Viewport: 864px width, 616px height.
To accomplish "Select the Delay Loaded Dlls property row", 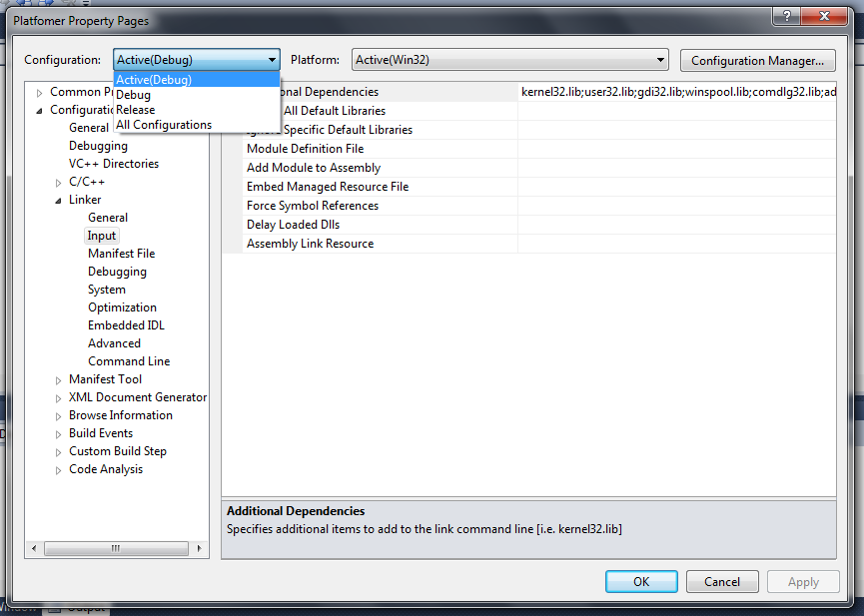I will click(x=293, y=225).
